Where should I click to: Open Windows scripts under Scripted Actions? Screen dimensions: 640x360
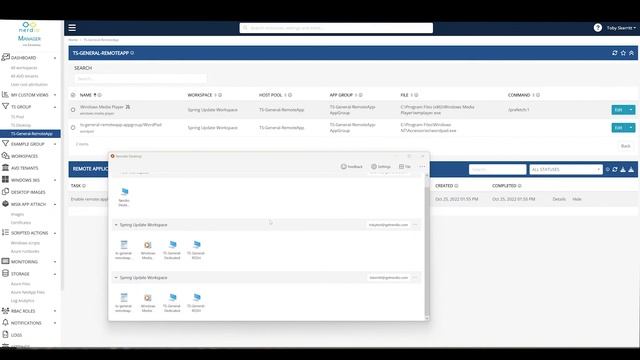click(x=25, y=243)
